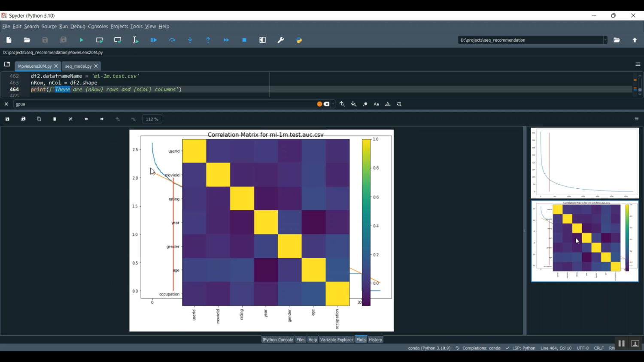Open the IPython Console pane

click(278, 340)
